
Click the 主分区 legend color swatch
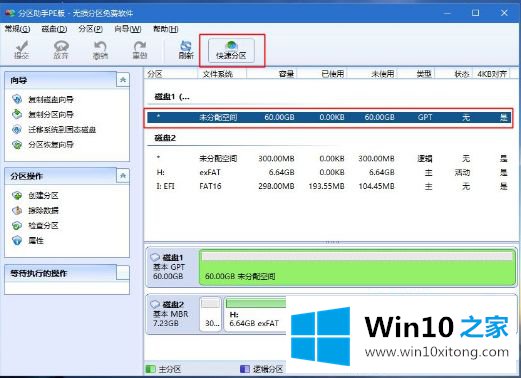pyautogui.click(x=151, y=369)
